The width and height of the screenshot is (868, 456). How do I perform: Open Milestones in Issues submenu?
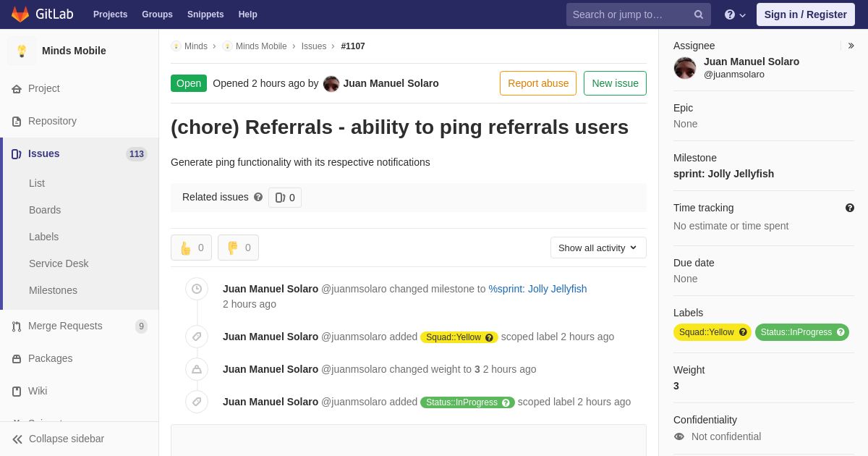point(53,290)
